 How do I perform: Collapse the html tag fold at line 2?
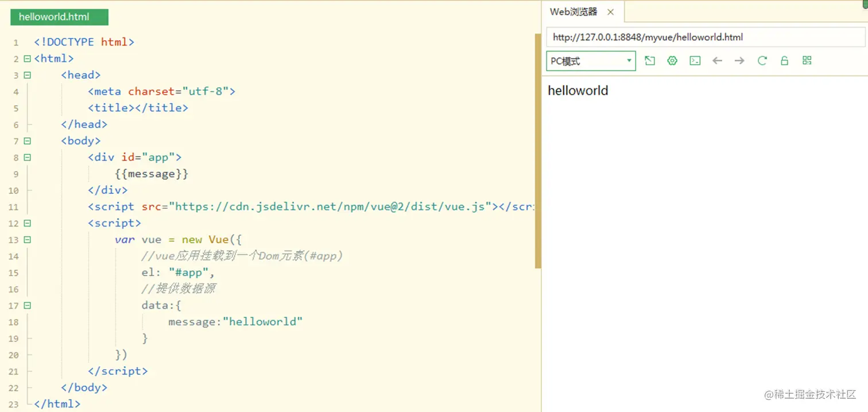(27, 59)
